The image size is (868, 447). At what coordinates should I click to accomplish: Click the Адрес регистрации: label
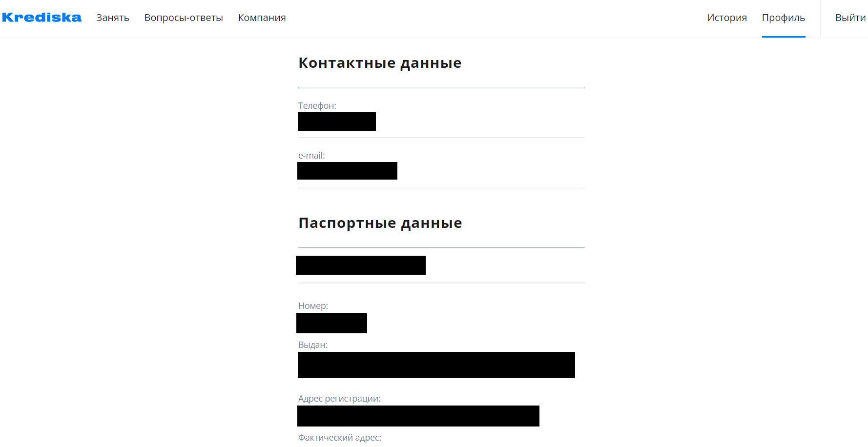click(x=339, y=399)
